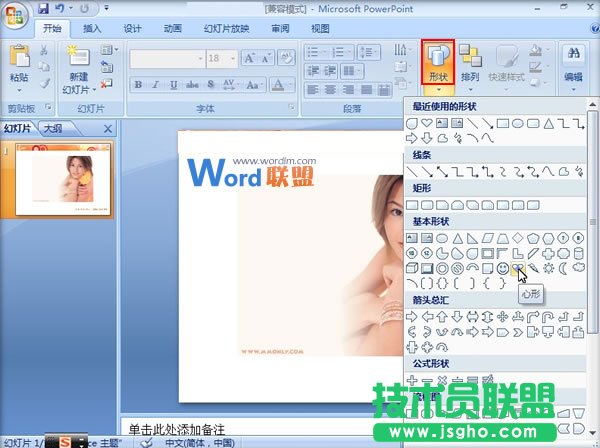The height and width of the screenshot is (448, 600).
Task: Switch to the Design ribbon tab
Action: coord(132,28)
